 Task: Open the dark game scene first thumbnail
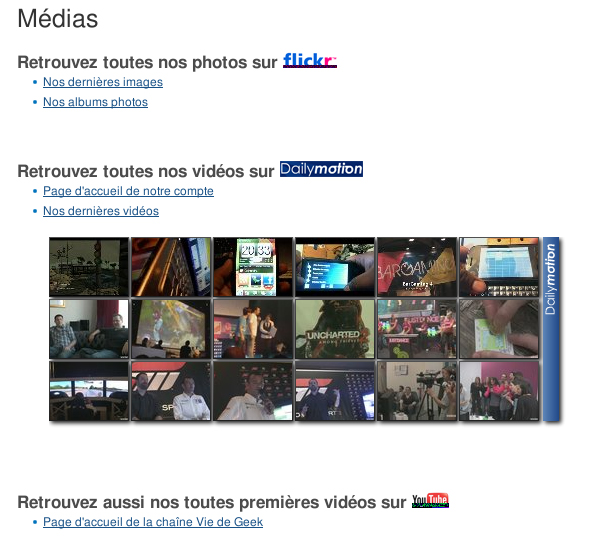pyautogui.click(x=89, y=267)
